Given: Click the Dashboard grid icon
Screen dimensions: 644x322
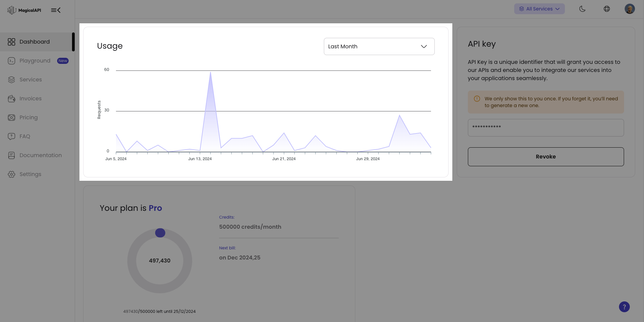Looking at the screenshot, I should [x=11, y=42].
